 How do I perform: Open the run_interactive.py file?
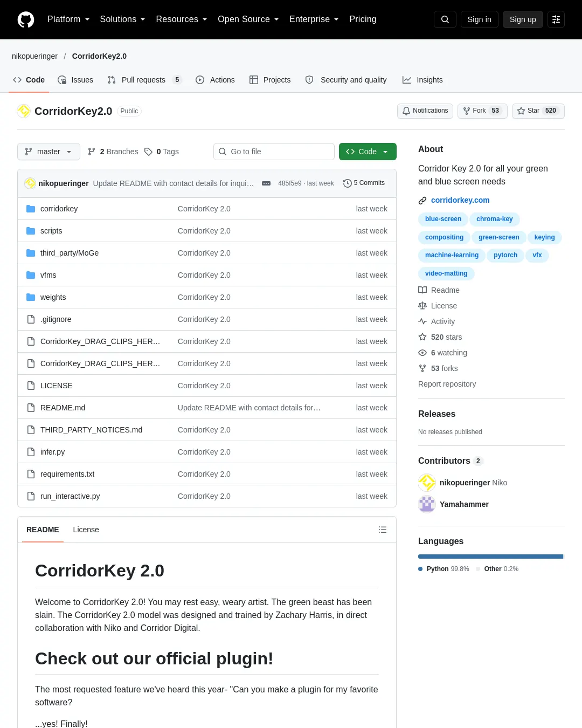(70, 496)
